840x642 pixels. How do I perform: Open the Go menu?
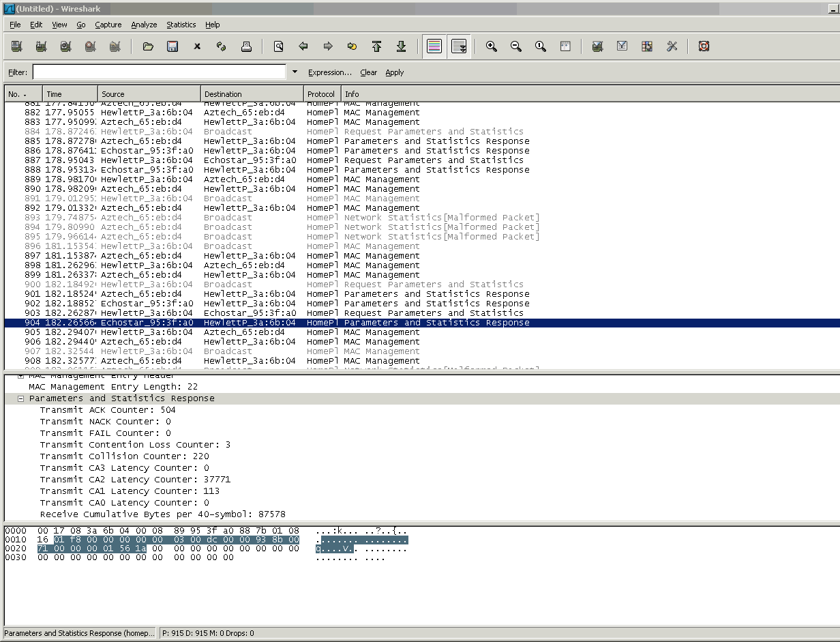81,25
